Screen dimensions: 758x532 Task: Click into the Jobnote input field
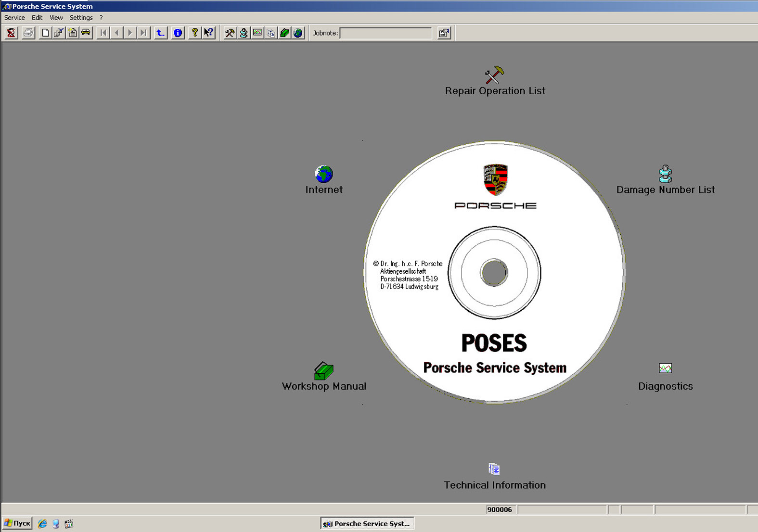pyautogui.click(x=385, y=33)
